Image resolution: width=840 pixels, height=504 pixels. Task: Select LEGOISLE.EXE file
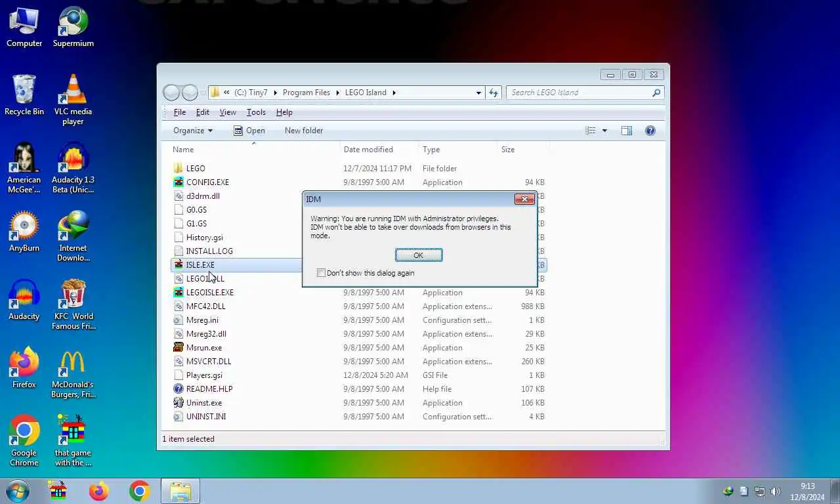[x=210, y=293]
